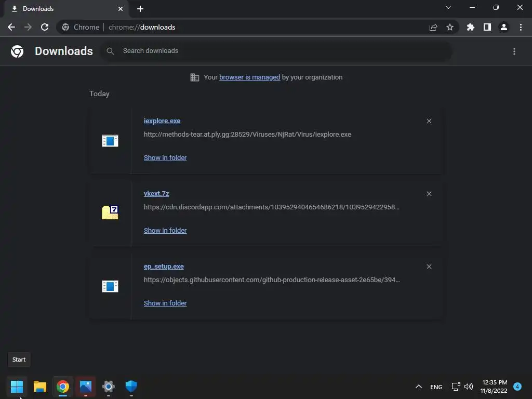This screenshot has width=532, height=399.
Task: Open the Photos app on taskbar
Action: (x=86, y=387)
